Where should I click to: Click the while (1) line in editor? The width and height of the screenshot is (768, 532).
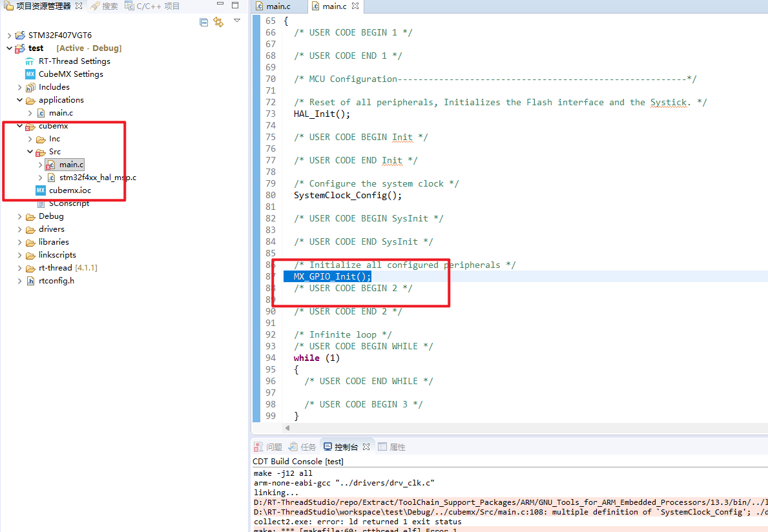tap(317, 358)
